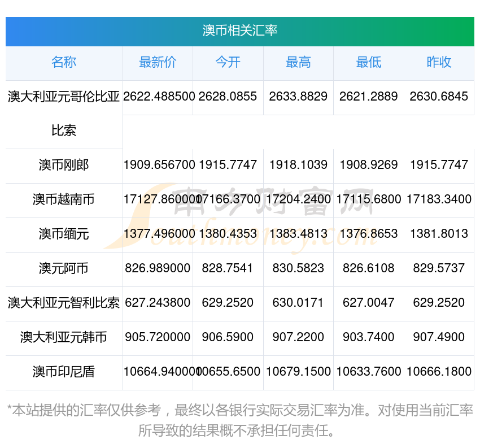Click the value 10666.1800
This screenshot has height=448, width=480.
click(x=439, y=371)
